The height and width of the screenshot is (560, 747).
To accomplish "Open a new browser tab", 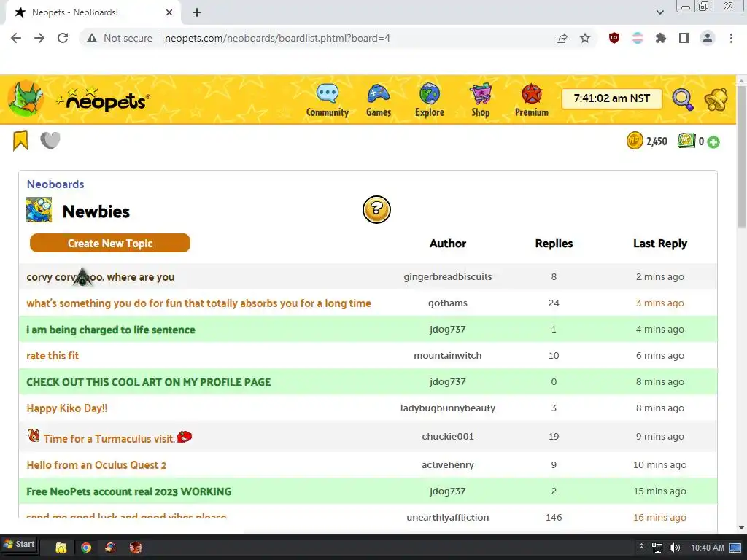I will pyautogui.click(x=197, y=12).
